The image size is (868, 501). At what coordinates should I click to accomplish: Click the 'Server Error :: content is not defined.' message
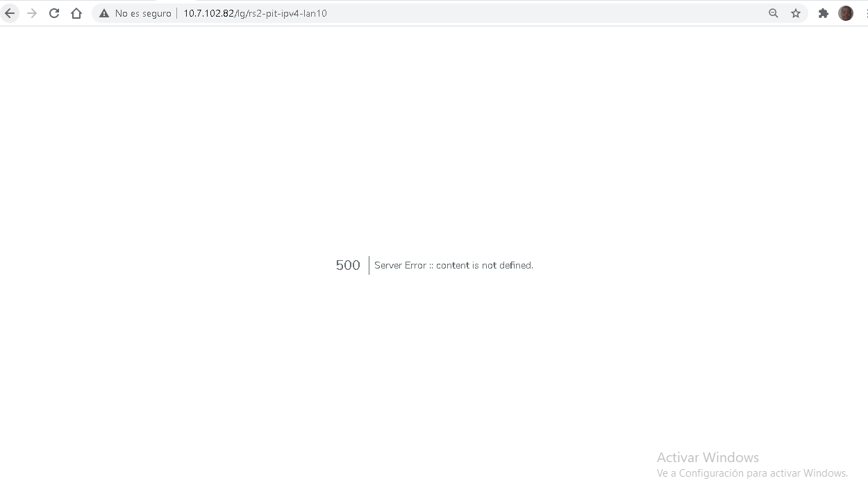click(x=453, y=265)
